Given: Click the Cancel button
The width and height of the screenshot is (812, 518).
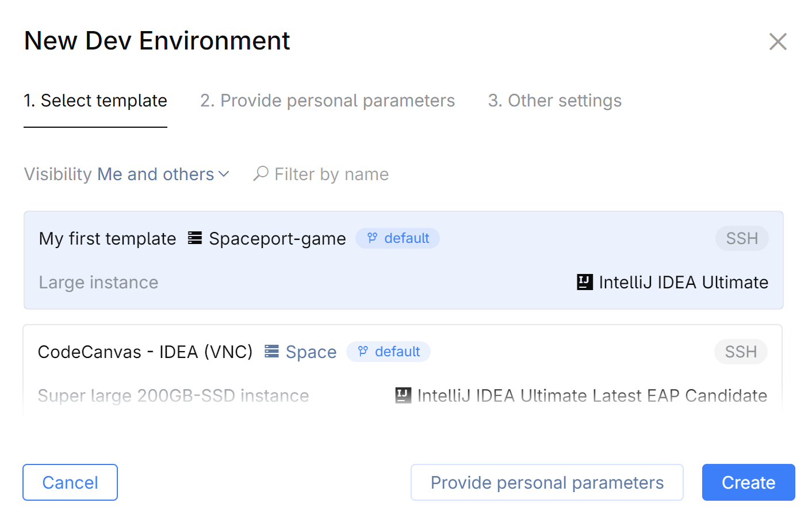Looking at the screenshot, I should pyautogui.click(x=70, y=482).
